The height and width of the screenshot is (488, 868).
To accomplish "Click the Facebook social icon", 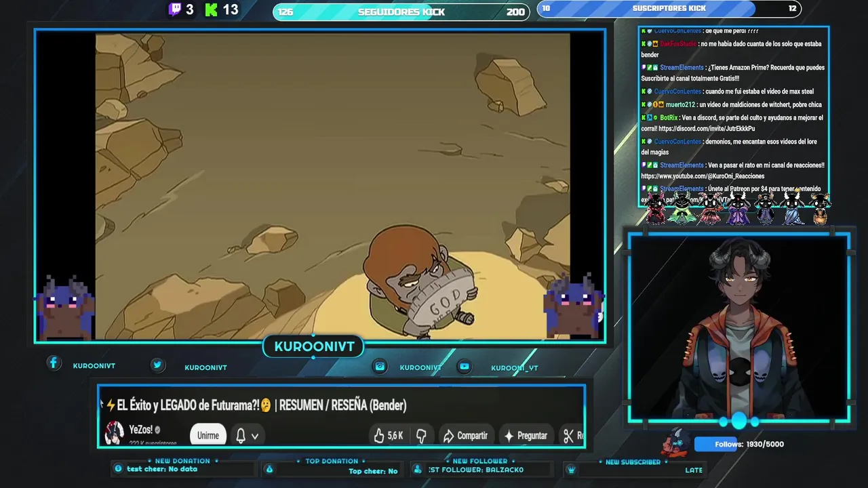I will tap(54, 363).
